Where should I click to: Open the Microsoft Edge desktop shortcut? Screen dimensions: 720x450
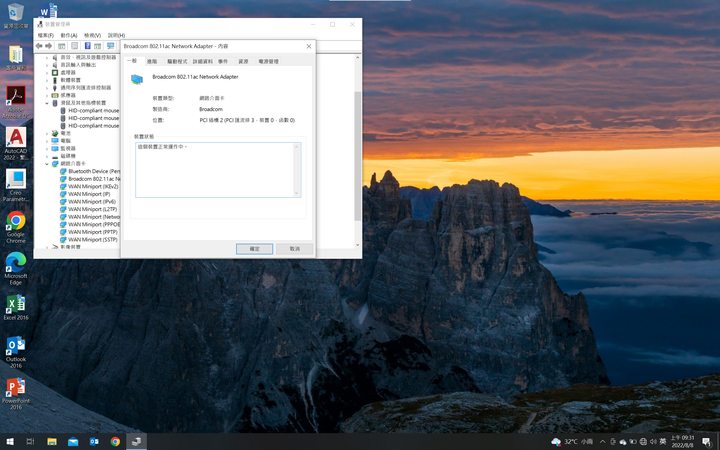[16, 263]
